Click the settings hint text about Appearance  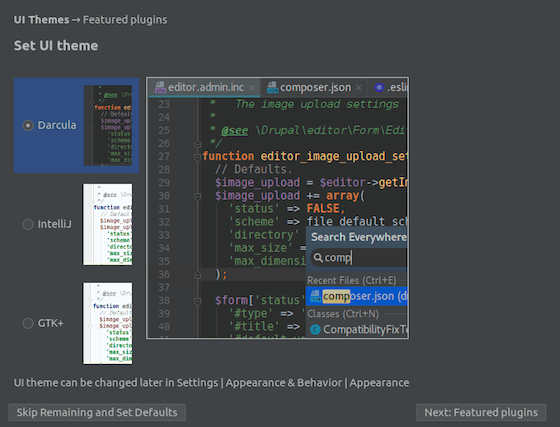[x=211, y=383]
